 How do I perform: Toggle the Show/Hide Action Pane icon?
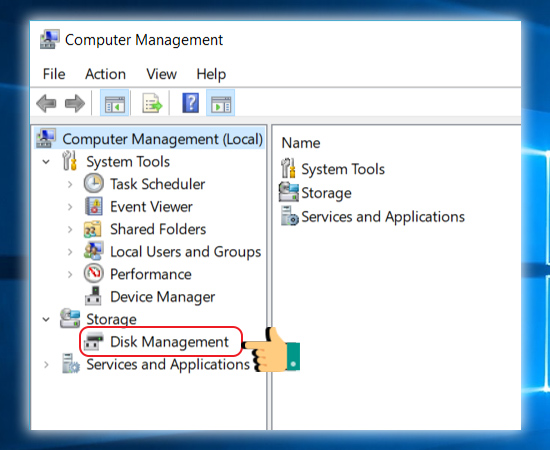tap(221, 103)
